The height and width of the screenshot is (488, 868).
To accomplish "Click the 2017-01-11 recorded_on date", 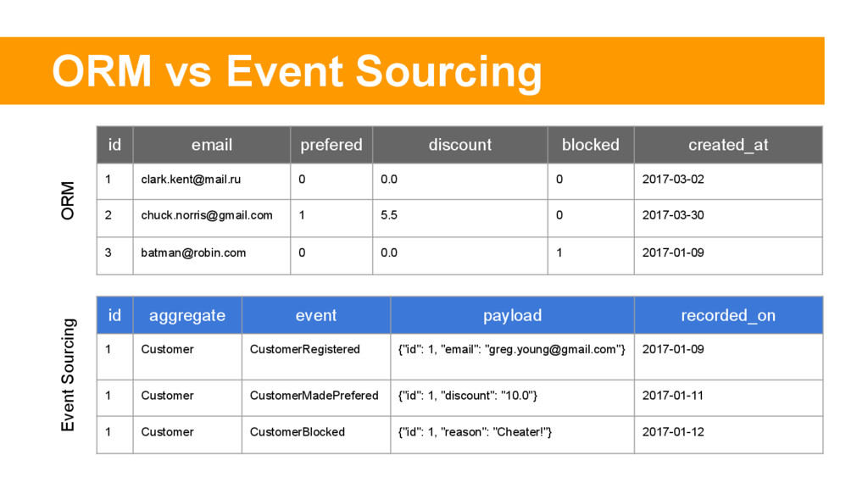I will coord(672,396).
